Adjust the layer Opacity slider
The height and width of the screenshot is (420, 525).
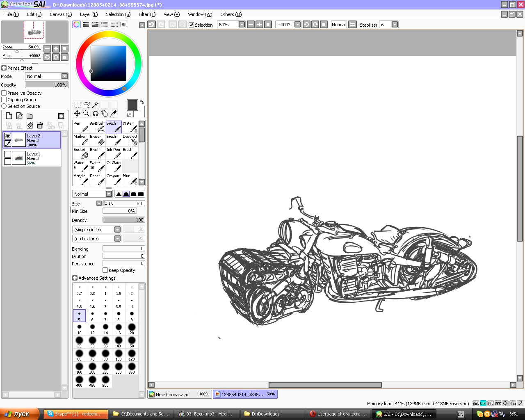[x=47, y=85]
